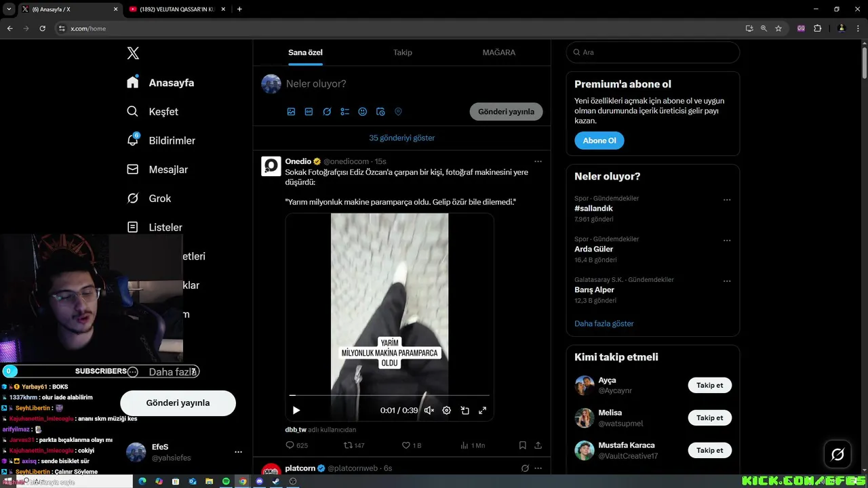Show 35 gönderiyi göster new posts

(x=402, y=138)
